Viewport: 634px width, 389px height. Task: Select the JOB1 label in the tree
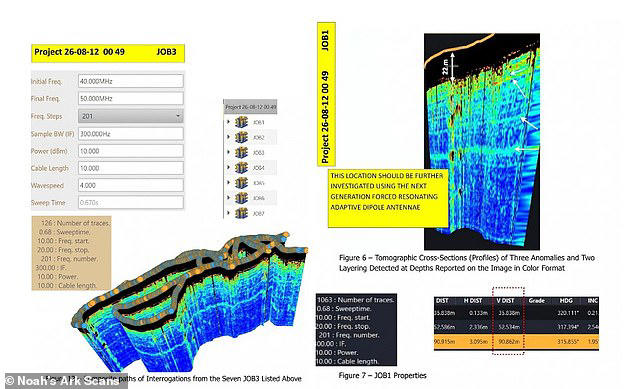click(x=258, y=122)
